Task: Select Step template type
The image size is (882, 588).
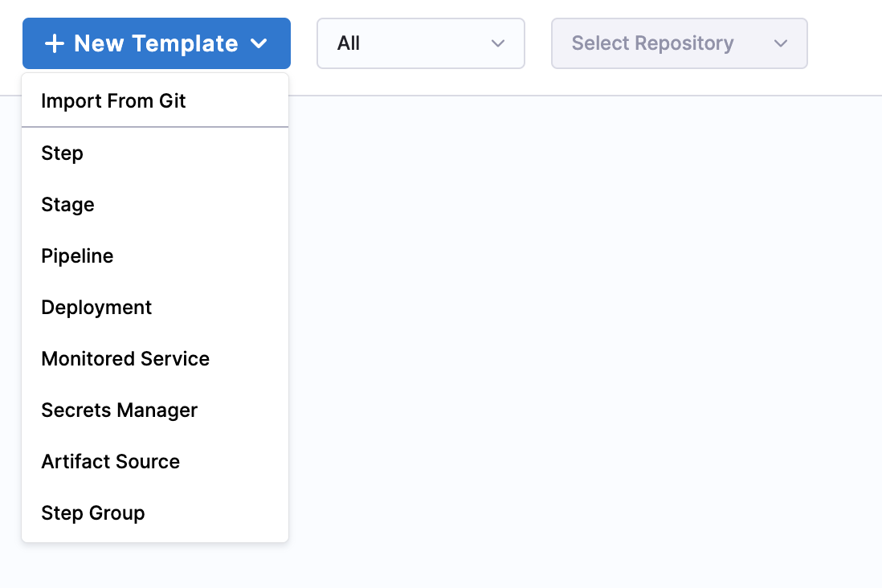Action: click(x=62, y=153)
